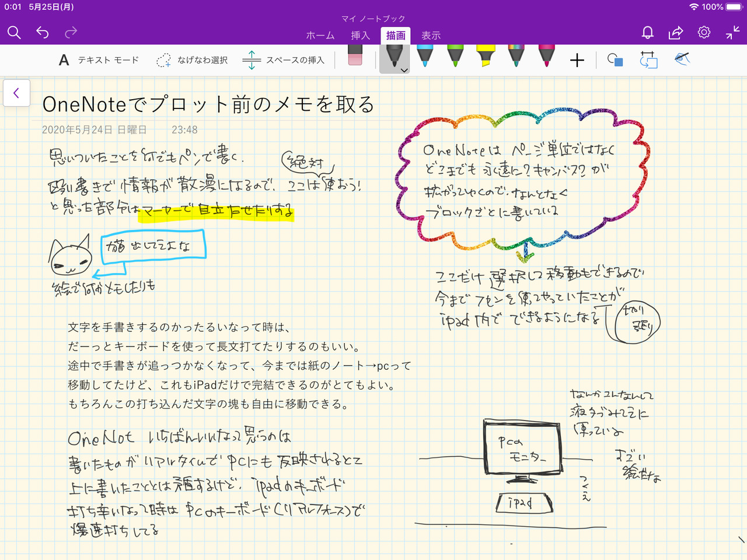Click typed line 文字を手書きするのかったるいなって時は、

179,327
